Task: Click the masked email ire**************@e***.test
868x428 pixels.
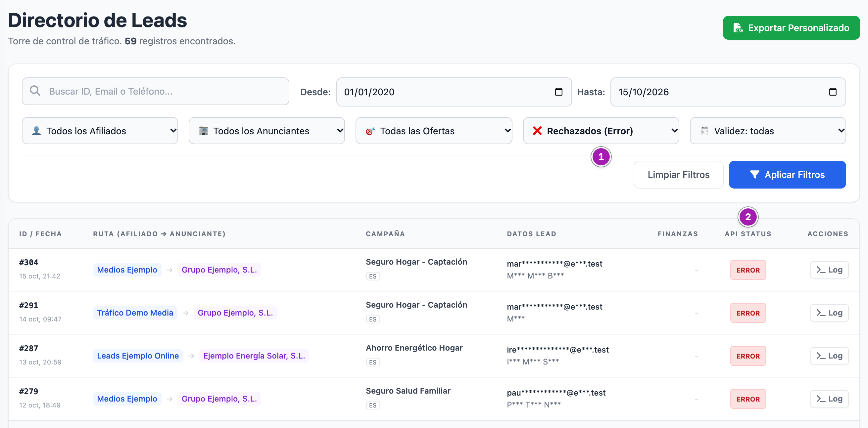Action: coord(558,350)
